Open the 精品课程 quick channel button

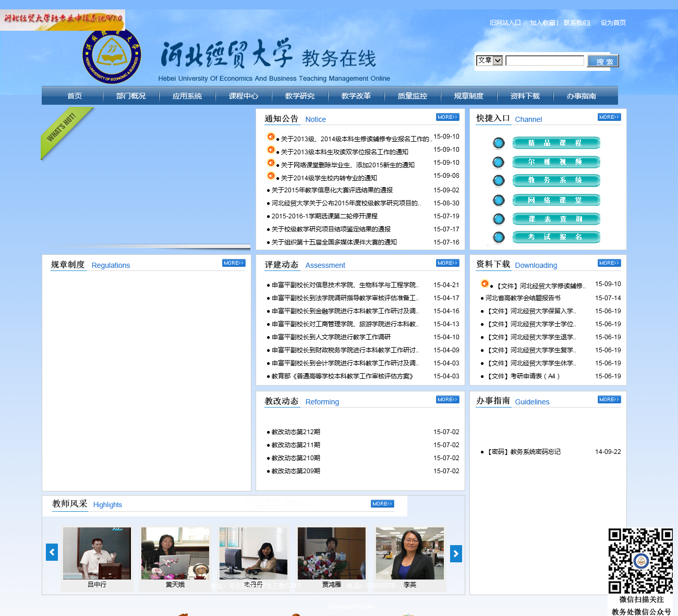click(x=556, y=143)
